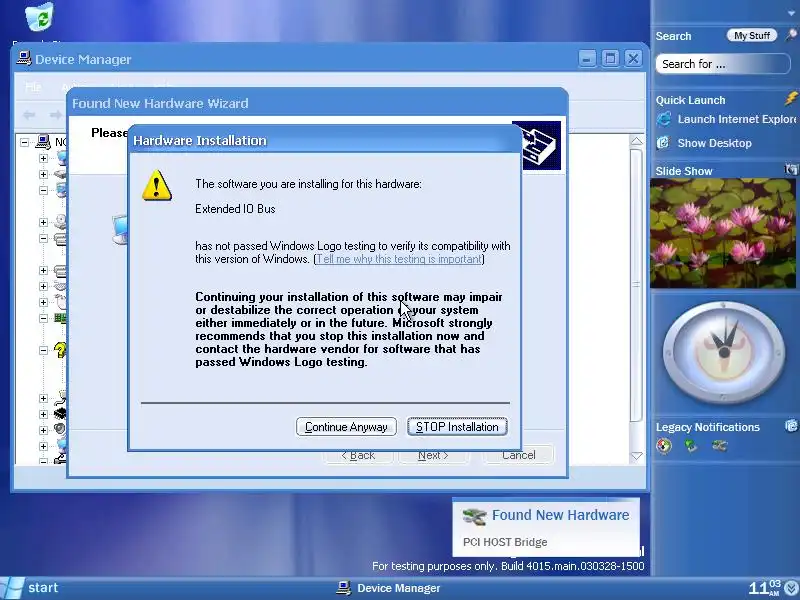Open 'Tell me why this testing is important' link
Viewport: 800px width, 600px height.
click(x=399, y=259)
